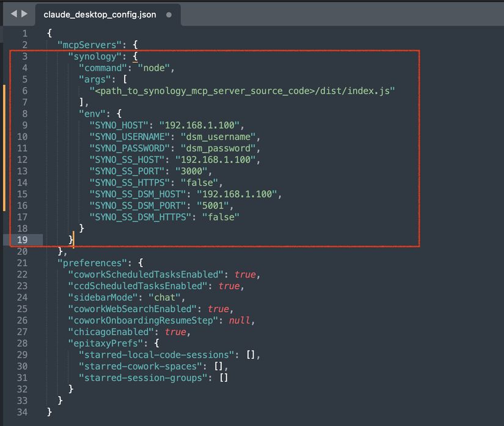The width and height of the screenshot is (504, 426).
Task: Select "ccdScheduledTasksEnabled" key
Action: pyautogui.click(x=137, y=286)
